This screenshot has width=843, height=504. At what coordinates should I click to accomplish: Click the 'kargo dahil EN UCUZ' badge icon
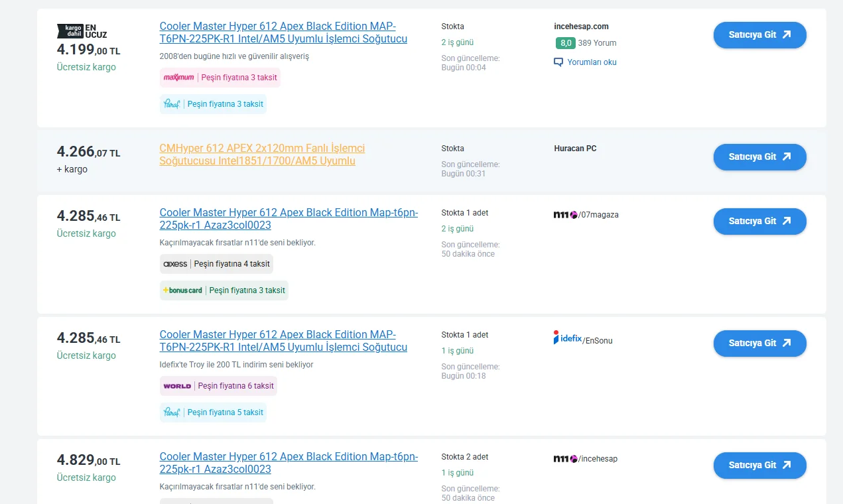tap(82, 31)
